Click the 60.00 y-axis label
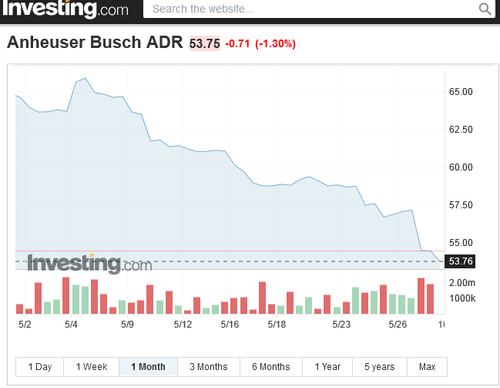The width and height of the screenshot is (500, 388). (x=461, y=167)
